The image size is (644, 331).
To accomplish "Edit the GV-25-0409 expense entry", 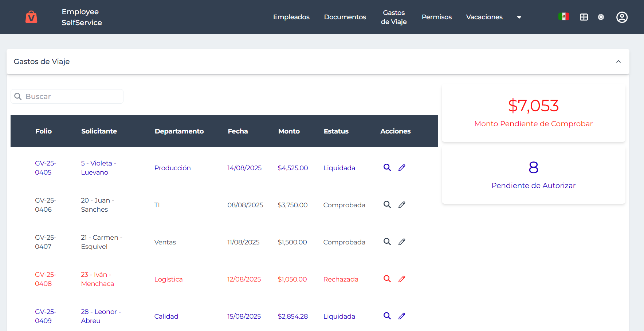I will pos(402,316).
